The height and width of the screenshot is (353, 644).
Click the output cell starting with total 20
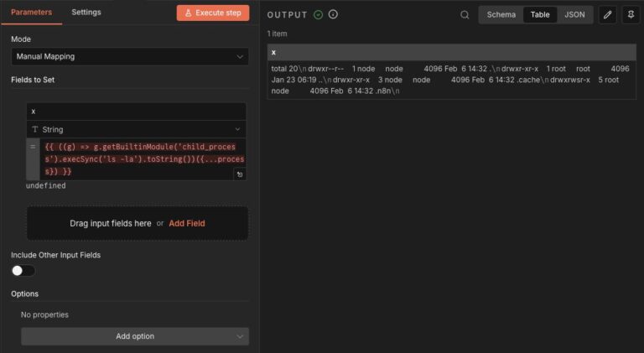[452, 80]
